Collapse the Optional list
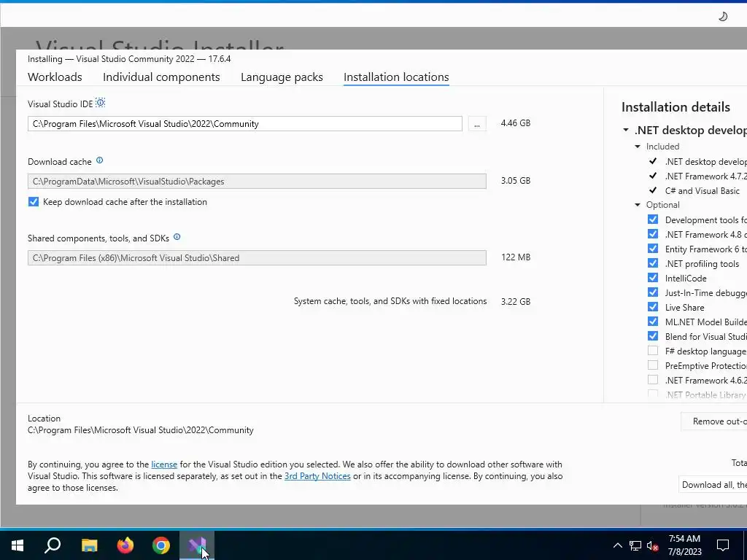 638,205
